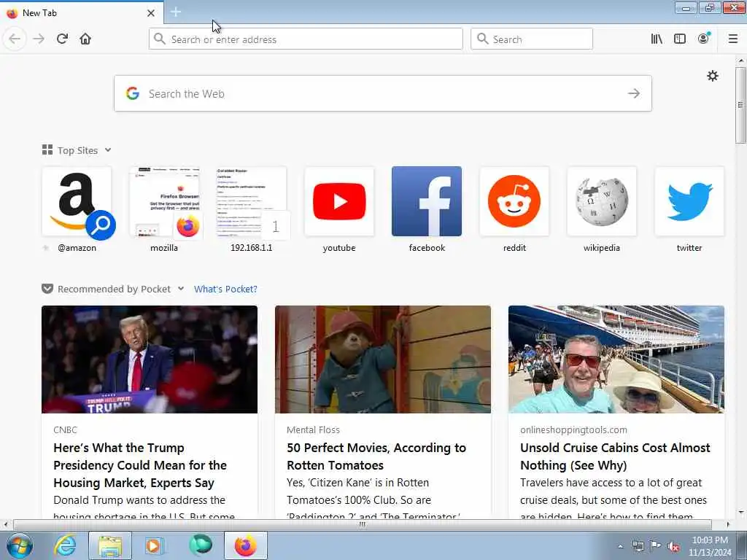Go back with the browser back arrow

(15, 39)
